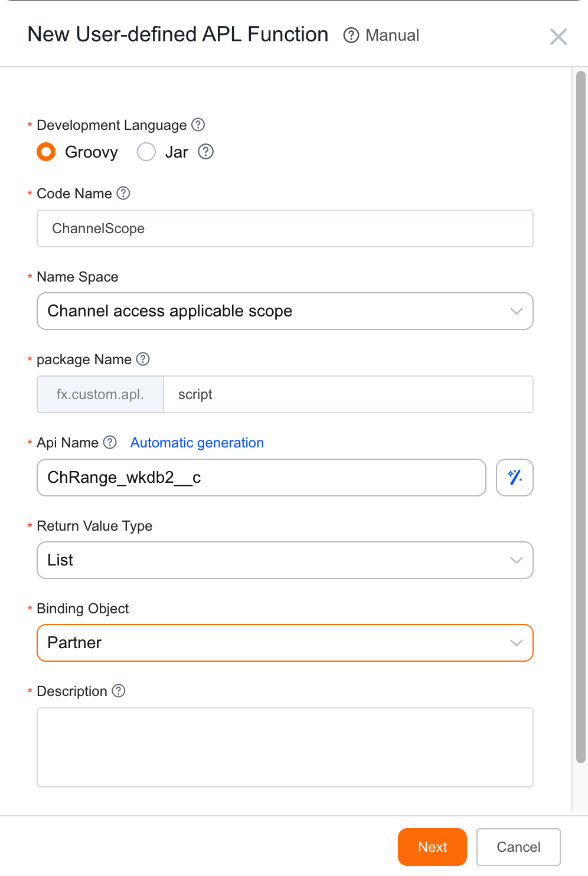Image resolution: width=588 pixels, height=876 pixels.
Task: Open the Binding Object Partner dropdown
Action: point(285,643)
